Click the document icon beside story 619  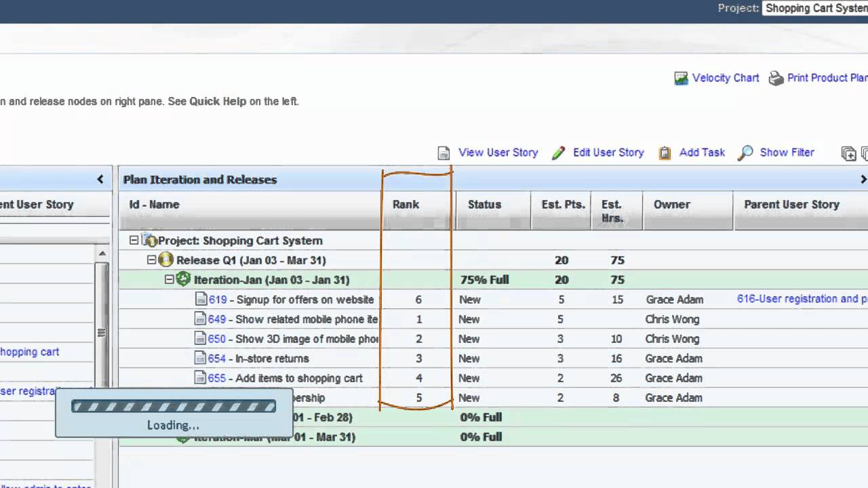(x=201, y=299)
